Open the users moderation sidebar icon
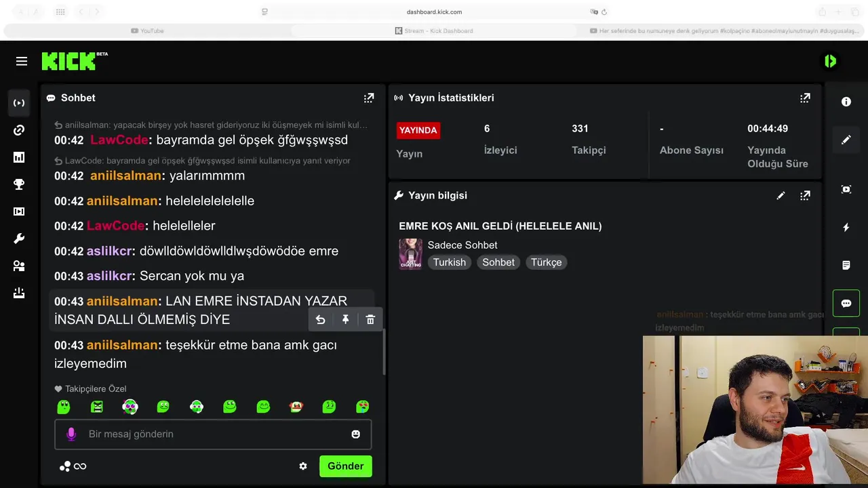 pos(19,266)
